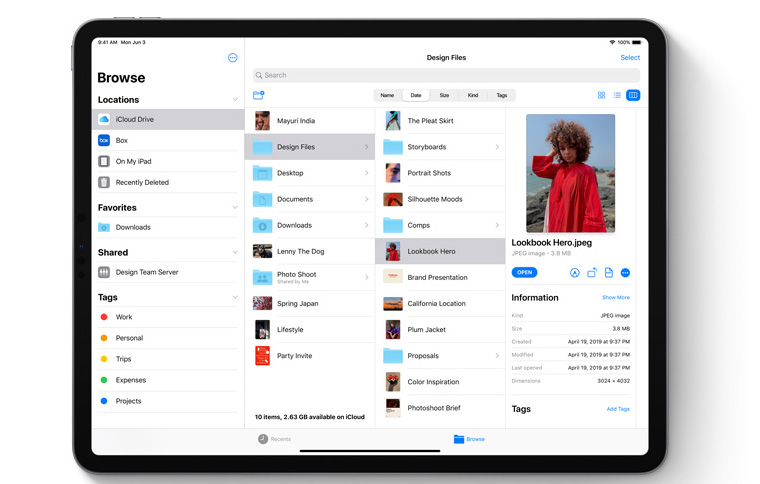Open On My iPad location
760x484 pixels.
(168, 161)
